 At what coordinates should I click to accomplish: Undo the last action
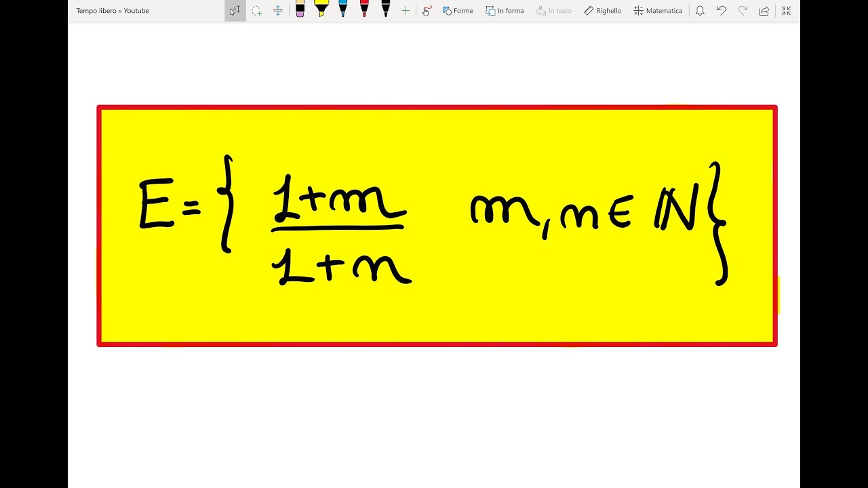click(721, 11)
